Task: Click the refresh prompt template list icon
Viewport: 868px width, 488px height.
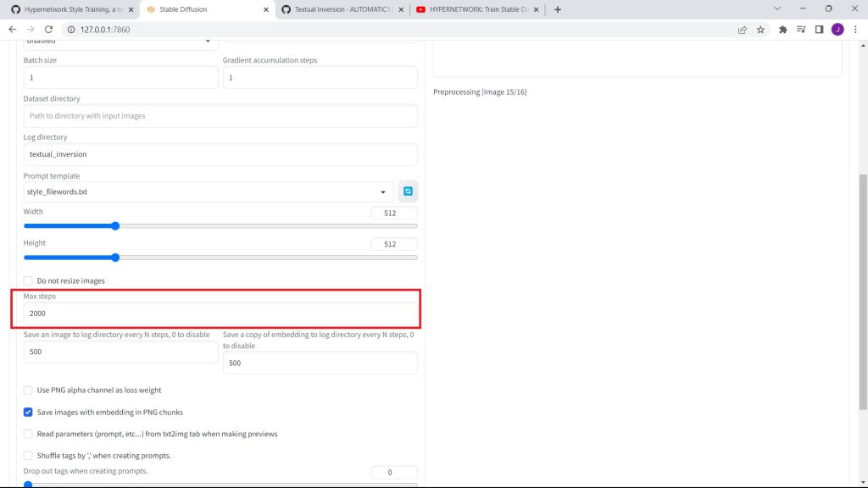Action: coord(408,191)
